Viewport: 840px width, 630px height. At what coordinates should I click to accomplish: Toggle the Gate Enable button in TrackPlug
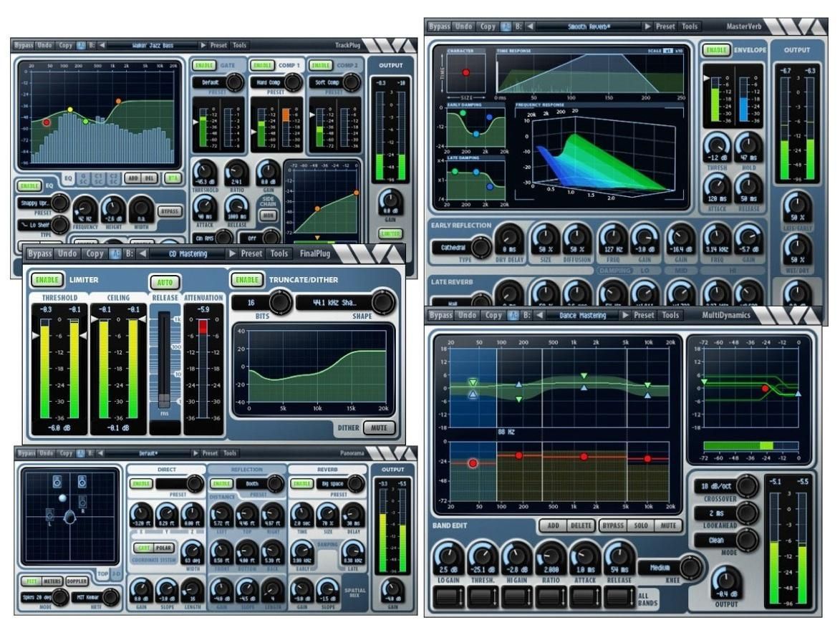[204, 66]
